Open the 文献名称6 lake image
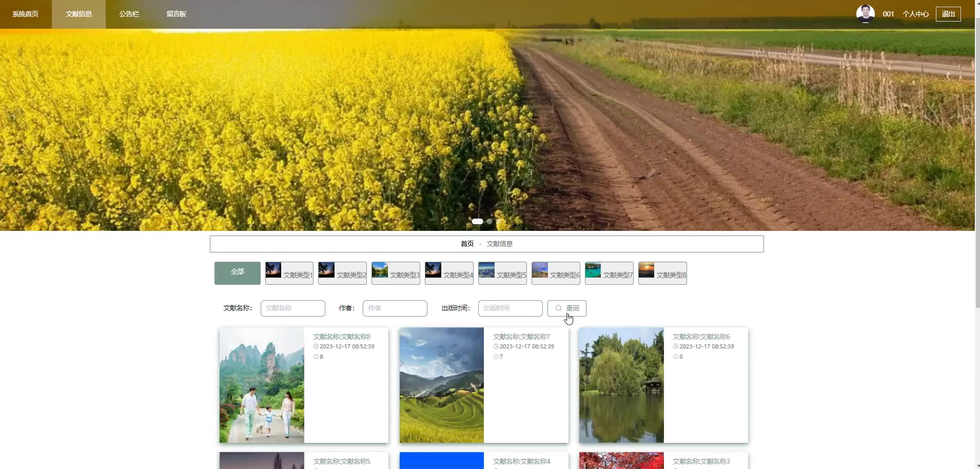The image size is (980, 469). [x=621, y=385]
